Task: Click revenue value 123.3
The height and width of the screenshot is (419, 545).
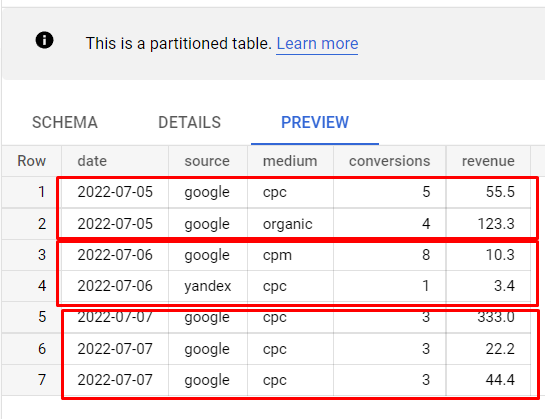Action: click(496, 224)
